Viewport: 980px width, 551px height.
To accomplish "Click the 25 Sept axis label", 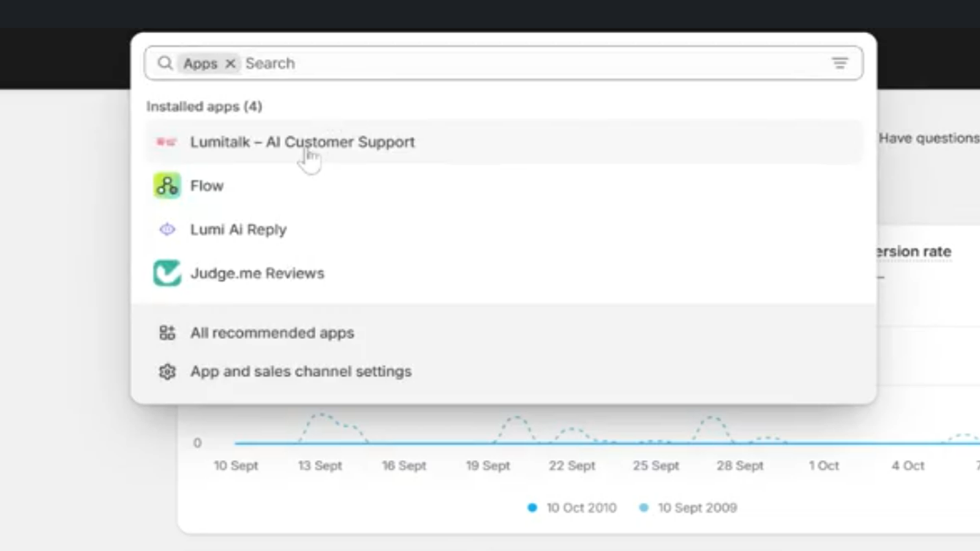I will pos(656,465).
